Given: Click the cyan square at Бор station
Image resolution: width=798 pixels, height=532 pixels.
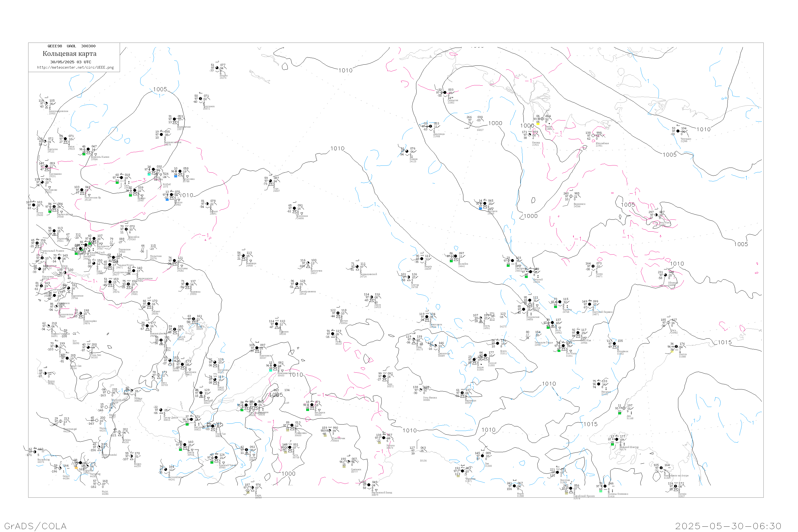Looking at the screenshot, I should click(x=149, y=174).
